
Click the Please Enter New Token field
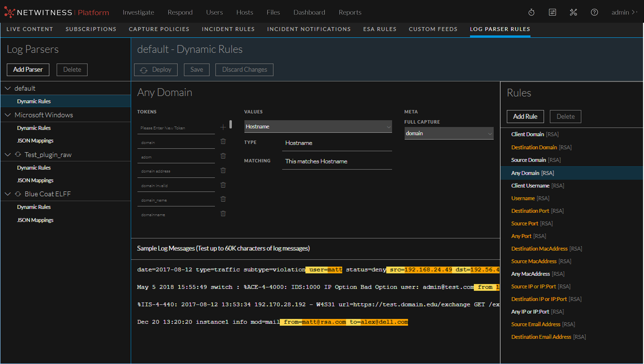(176, 128)
